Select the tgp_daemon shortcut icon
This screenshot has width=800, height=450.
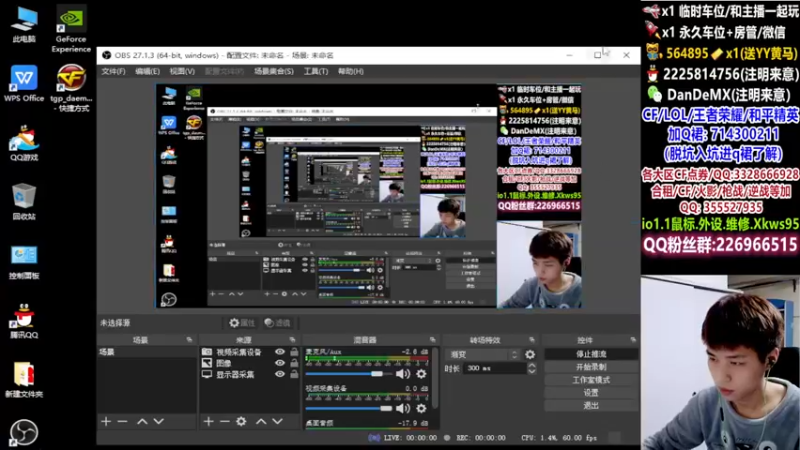71,88
